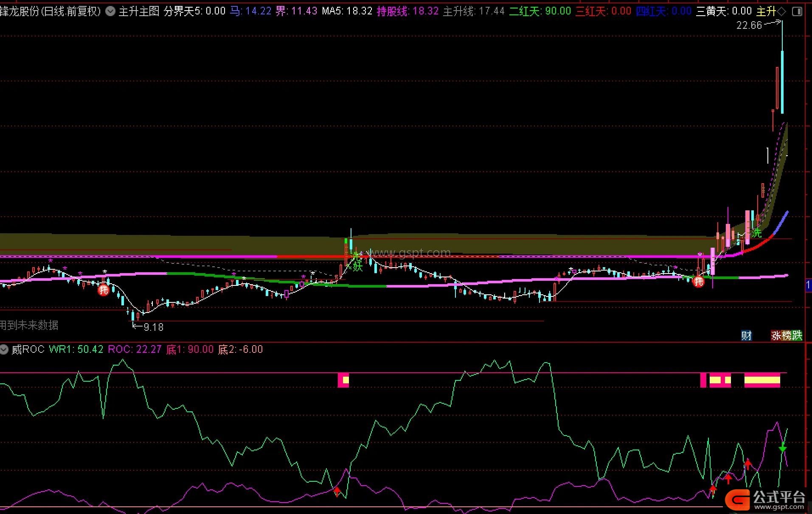Screen dimensions: 812x514
Task: Click the 22.66 high price label
Action: 749,25
